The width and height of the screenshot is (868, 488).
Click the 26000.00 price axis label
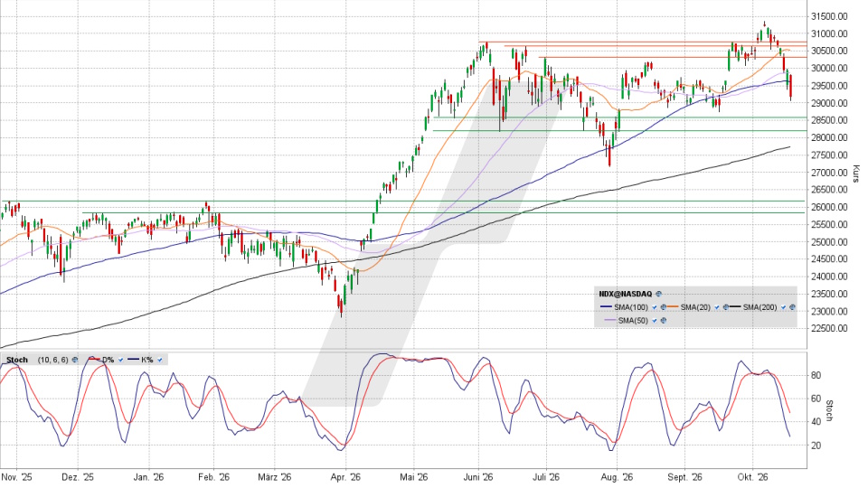829,207
